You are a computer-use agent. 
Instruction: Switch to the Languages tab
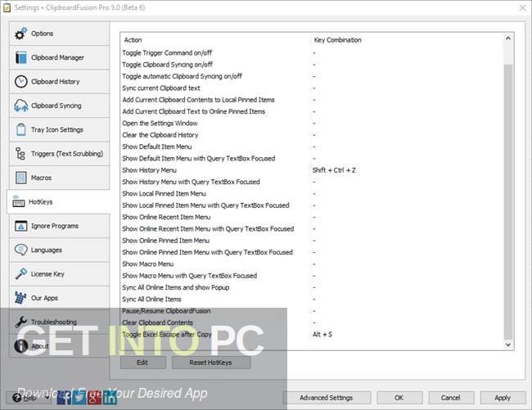coord(60,250)
